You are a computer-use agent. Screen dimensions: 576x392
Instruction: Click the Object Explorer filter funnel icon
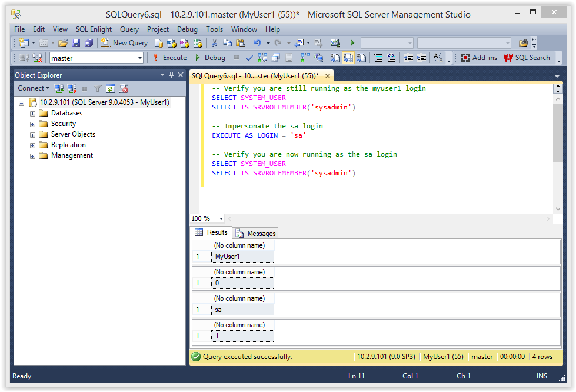[97, 88]
